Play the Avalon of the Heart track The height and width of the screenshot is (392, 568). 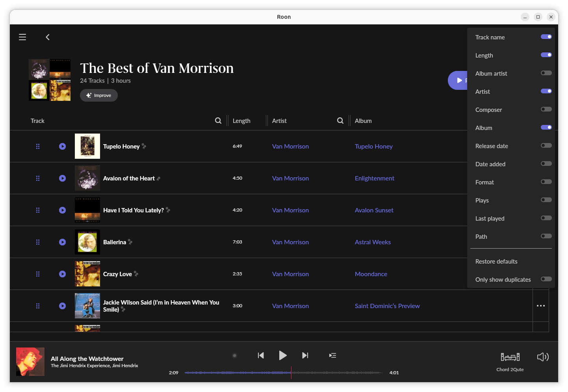(63, 178)
